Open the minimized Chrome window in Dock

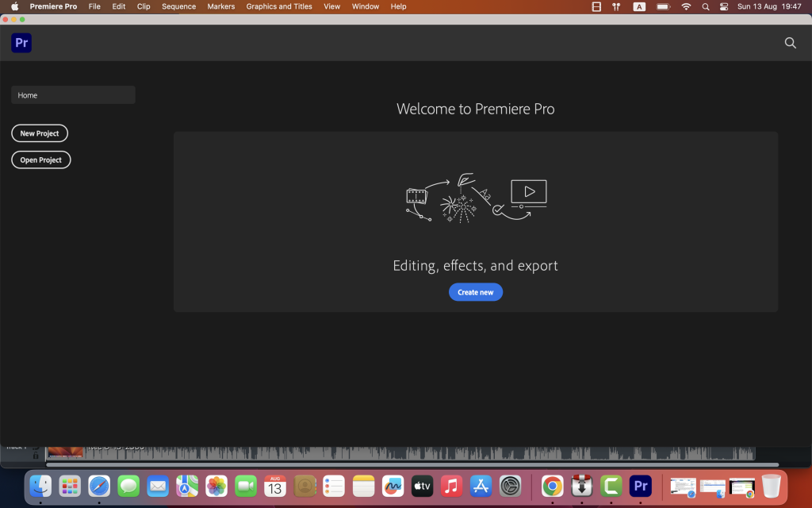(x=742, y=488)
